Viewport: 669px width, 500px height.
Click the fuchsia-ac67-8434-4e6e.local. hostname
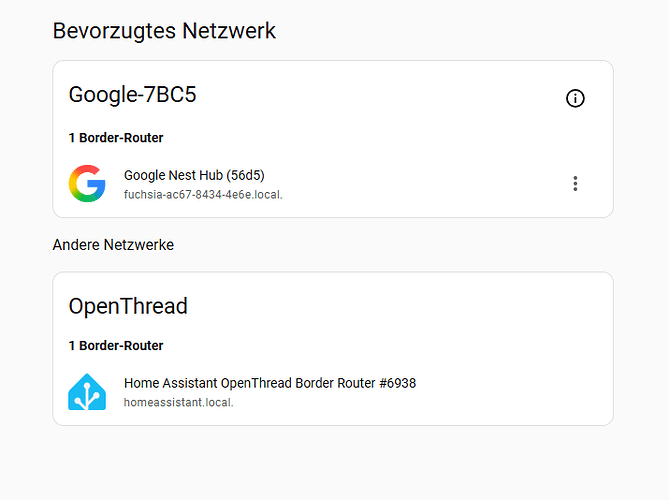(x=203, y=195)
